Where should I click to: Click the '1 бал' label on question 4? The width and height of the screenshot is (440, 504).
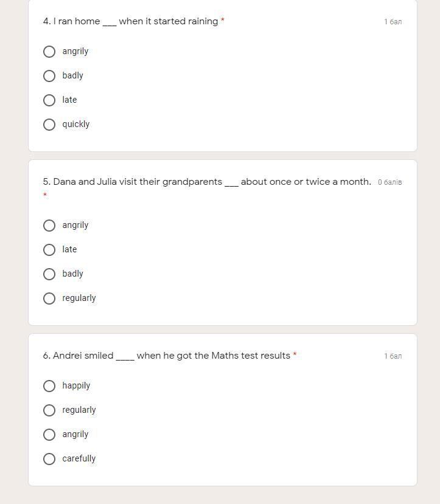[393, 22]
